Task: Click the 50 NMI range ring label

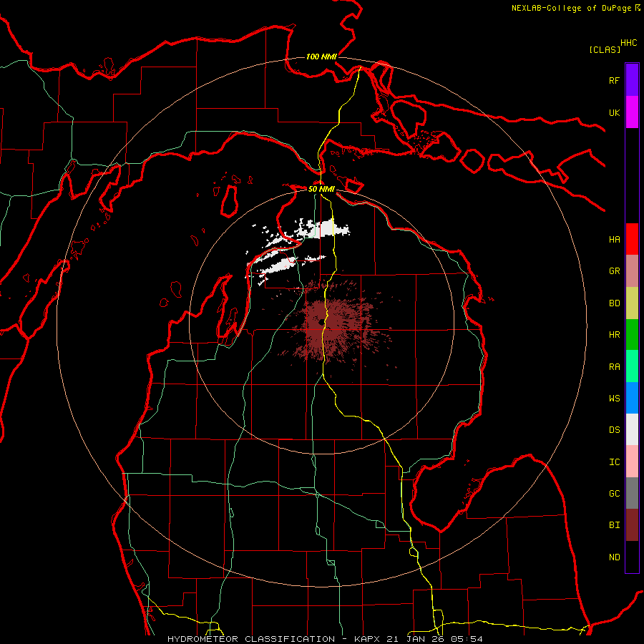Action: [x=321, y=189]
